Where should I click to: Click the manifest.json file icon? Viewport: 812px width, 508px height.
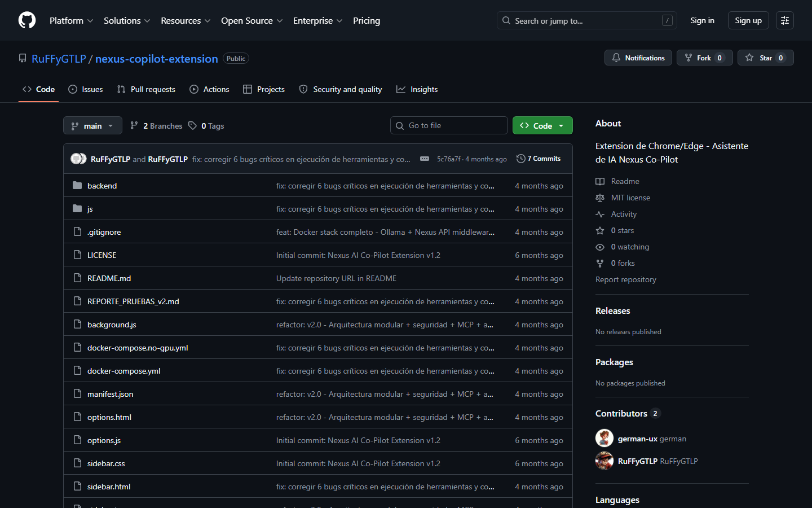tap(77, 394)
